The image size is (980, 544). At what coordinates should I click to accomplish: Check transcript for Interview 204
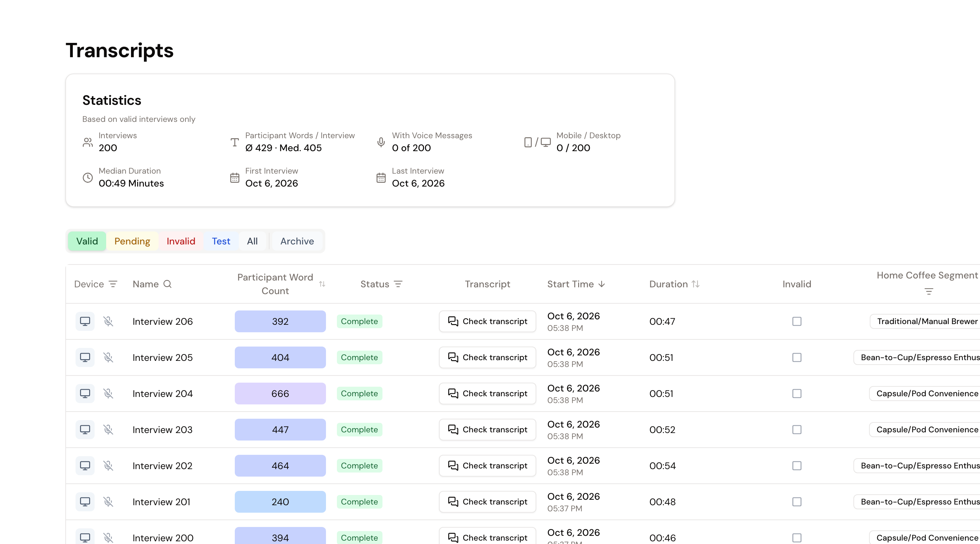pyautogui.click(x=487, y=393)
